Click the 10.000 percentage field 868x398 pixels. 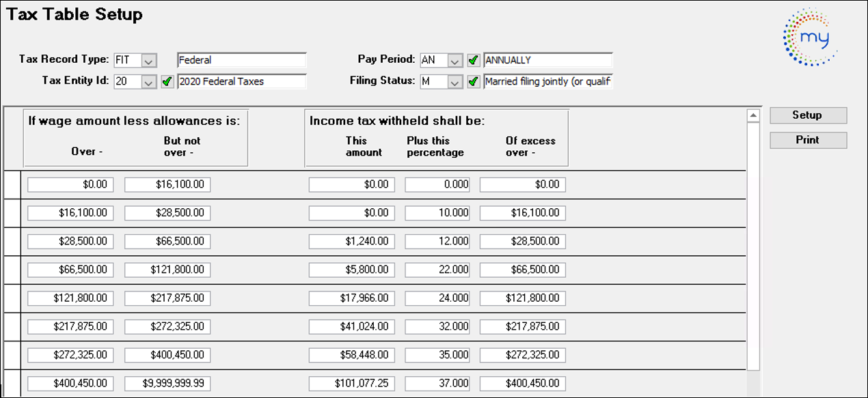pyautogui.click(x=438, y=213)
